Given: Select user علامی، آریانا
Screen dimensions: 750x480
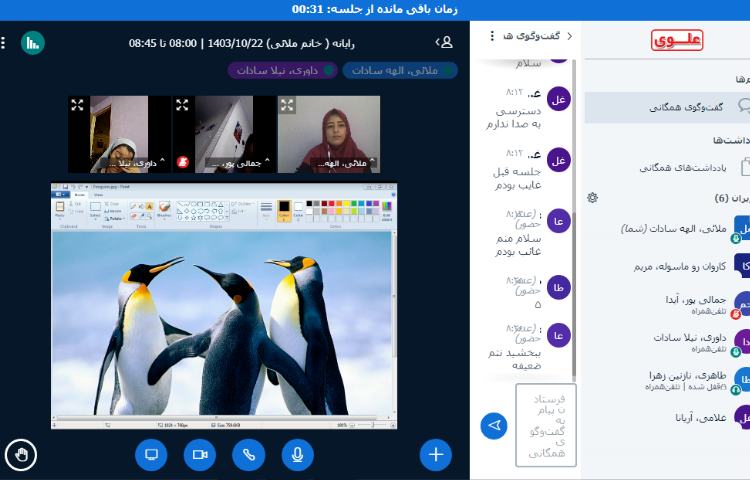Looking at the screenshot, I should (670, 417).
